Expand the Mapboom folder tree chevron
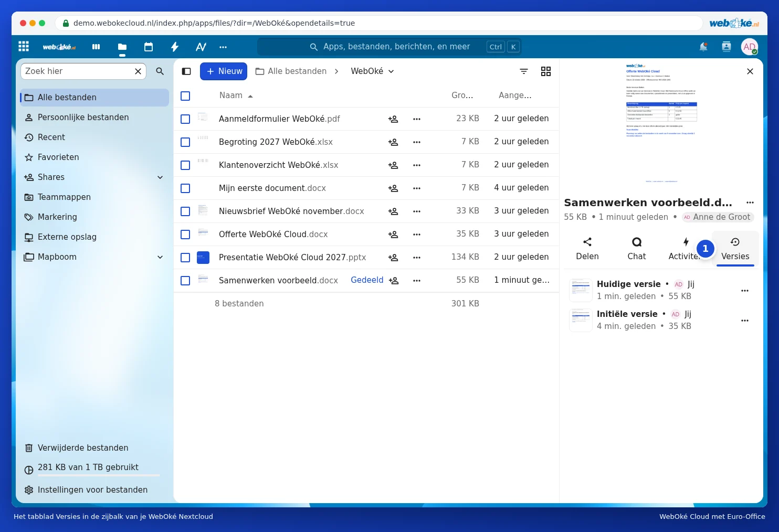 [160, 257]
